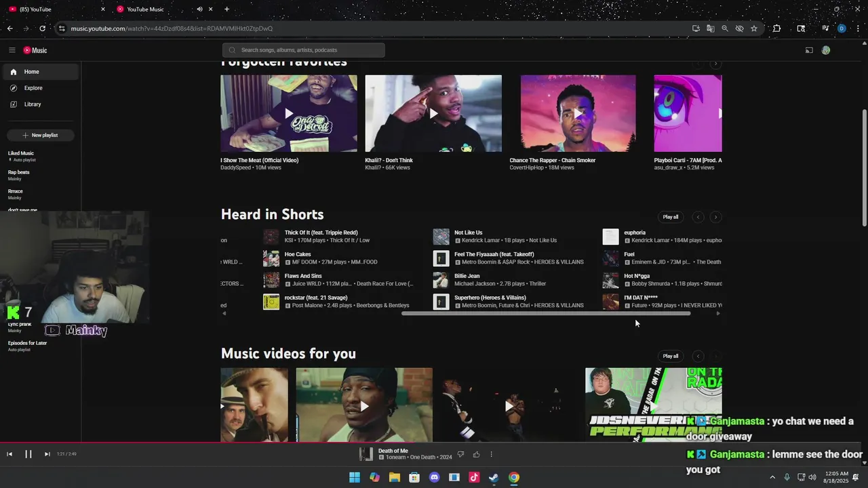868x488 pixels.
Task: Open Steam from the taskbar
Action: (494, 477)
